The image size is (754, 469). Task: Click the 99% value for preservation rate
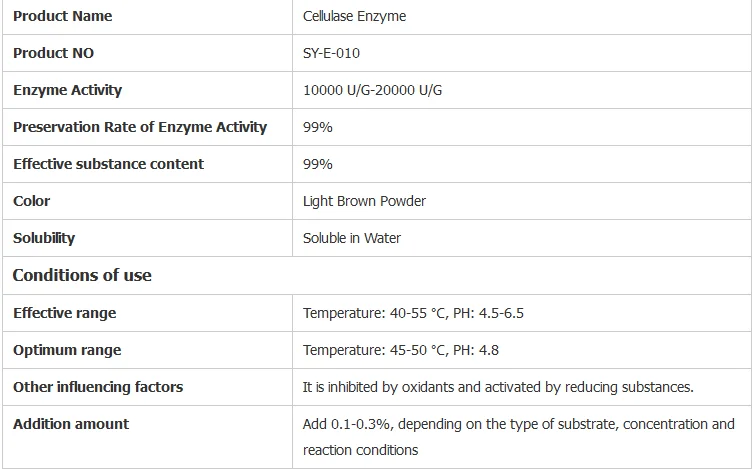pos(318,127)
